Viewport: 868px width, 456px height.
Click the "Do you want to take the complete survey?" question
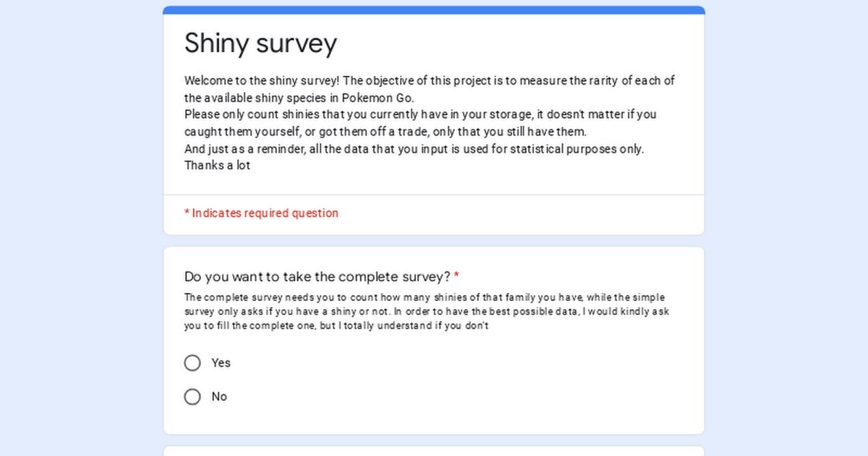[318, 276]
